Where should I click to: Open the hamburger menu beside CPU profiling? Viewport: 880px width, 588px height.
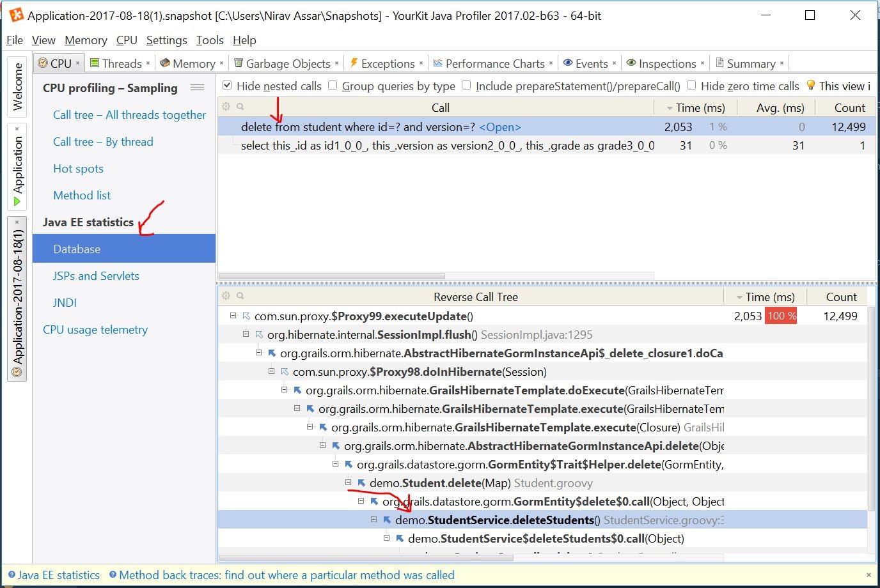198,88
